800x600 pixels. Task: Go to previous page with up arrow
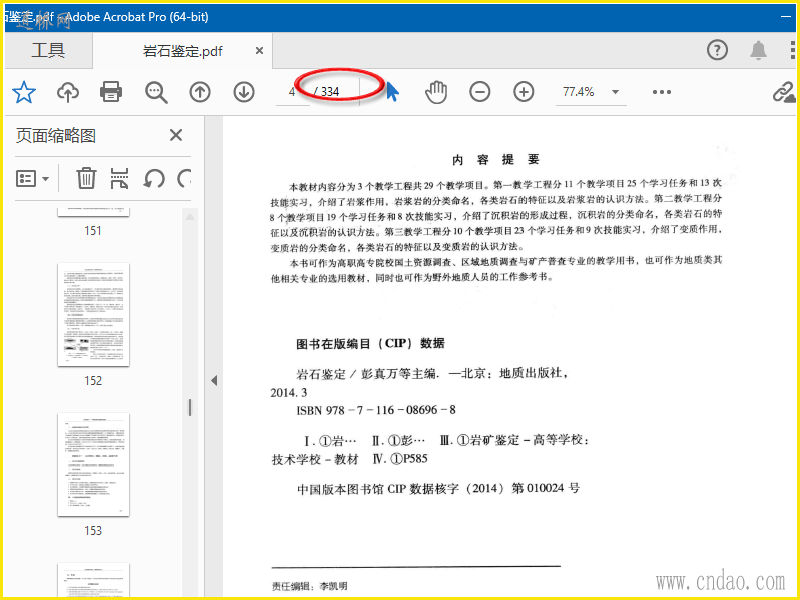(x=200, y=92)
